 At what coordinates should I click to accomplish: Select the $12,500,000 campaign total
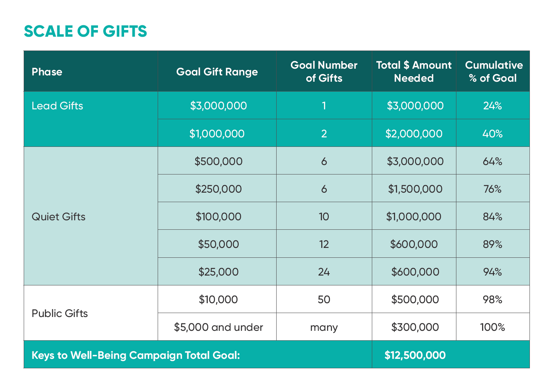[415, 355]
